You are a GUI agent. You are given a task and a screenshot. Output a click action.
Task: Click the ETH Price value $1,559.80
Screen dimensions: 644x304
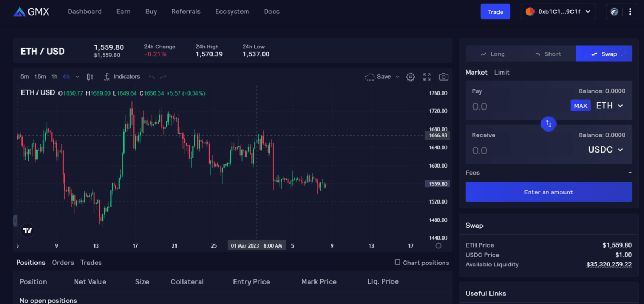coord(617,245)
